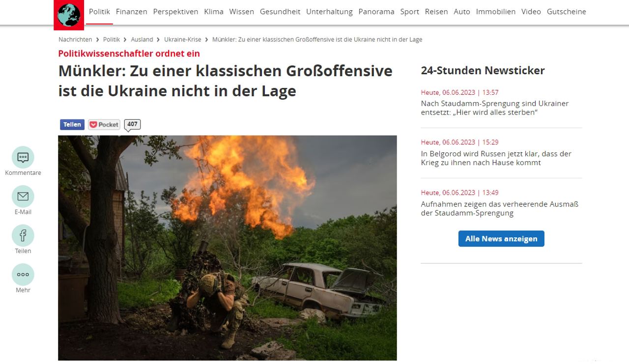The width and height of the screenshot is (629, 364).
Task: Click the E-Mail envelope icon
Action: pos(23,196)
